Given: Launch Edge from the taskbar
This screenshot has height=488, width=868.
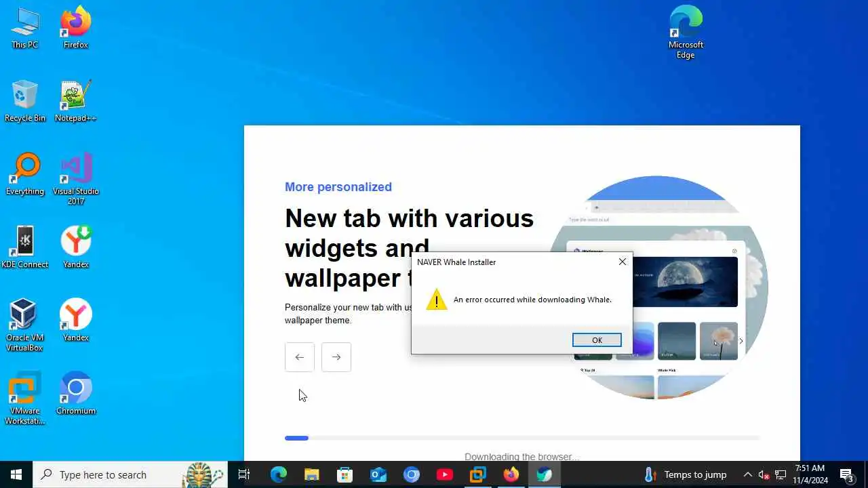Looking at the screenshot, I should click(x=279, y=474).
